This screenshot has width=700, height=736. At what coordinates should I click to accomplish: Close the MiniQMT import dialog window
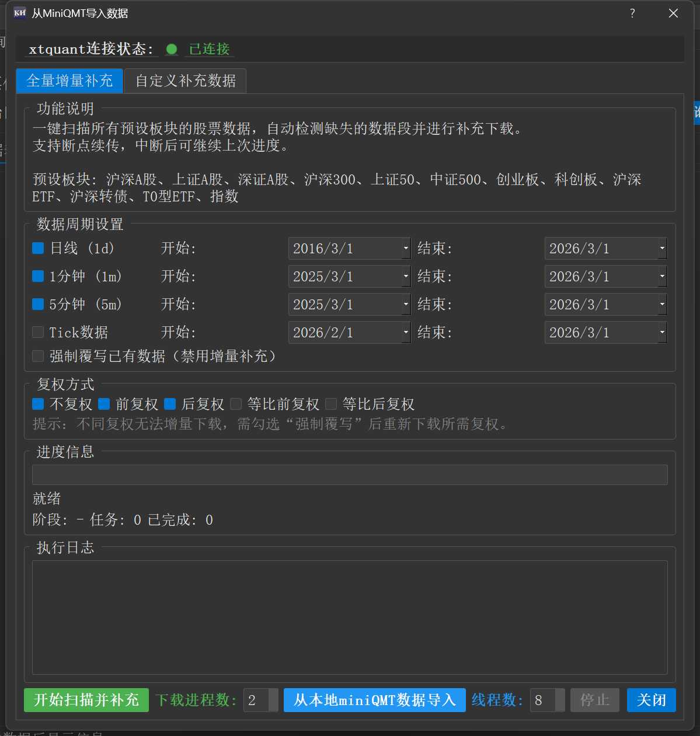click(x=673, y=13)
